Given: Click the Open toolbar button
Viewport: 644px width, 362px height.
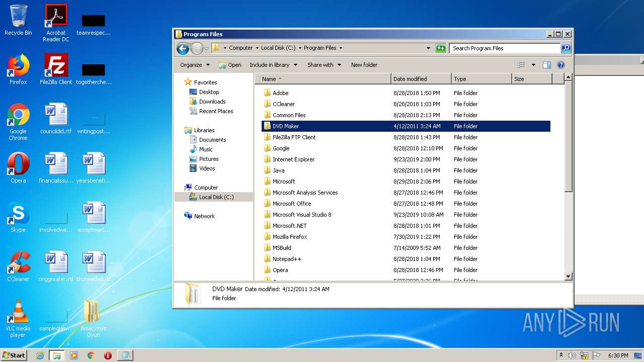Looking at the screenshot, I should 230,65.
